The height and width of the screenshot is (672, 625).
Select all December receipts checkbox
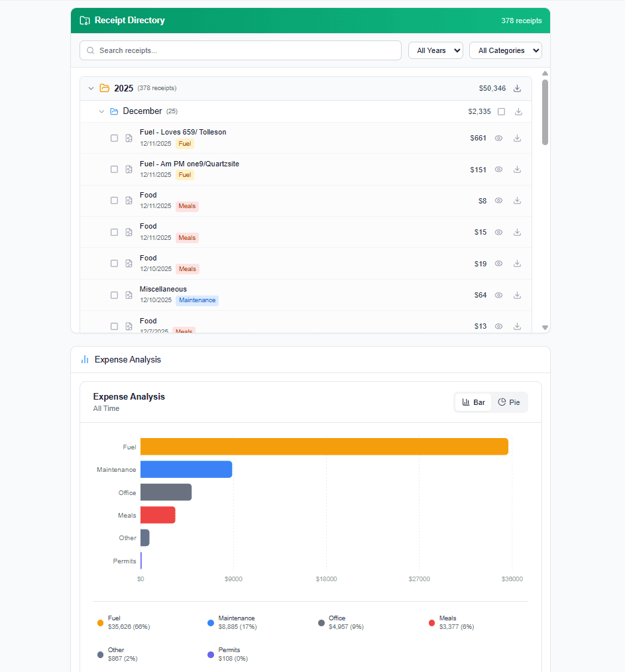click(x=501, y=111)
